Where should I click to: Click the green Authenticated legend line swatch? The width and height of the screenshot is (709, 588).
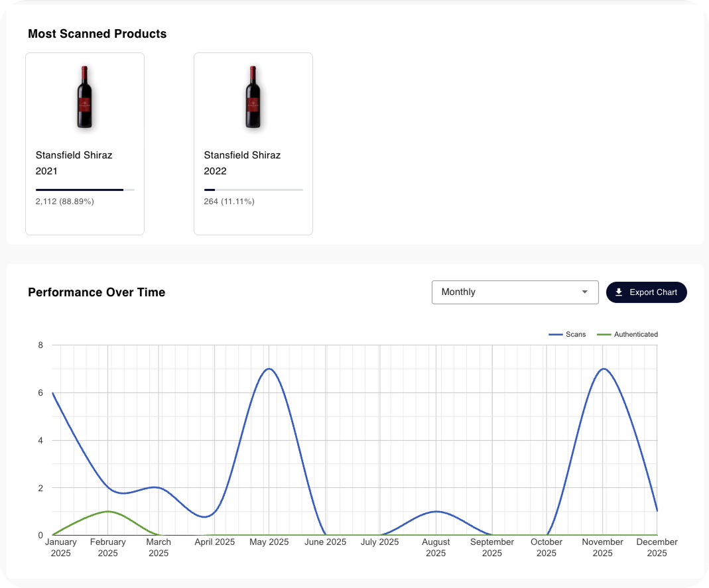coord(604,335)
